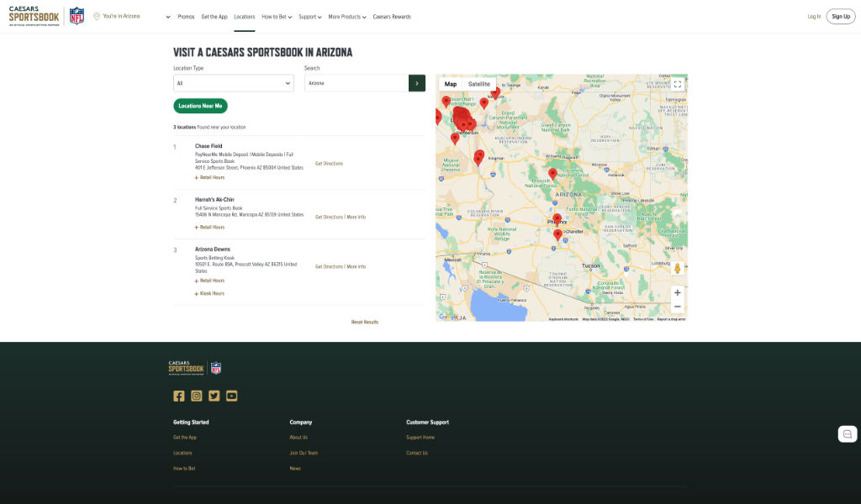Expand Retail Hours for Harrah's Ak-Chin
This screenshot has width=861, height=504.
click(x=209, y=227)
